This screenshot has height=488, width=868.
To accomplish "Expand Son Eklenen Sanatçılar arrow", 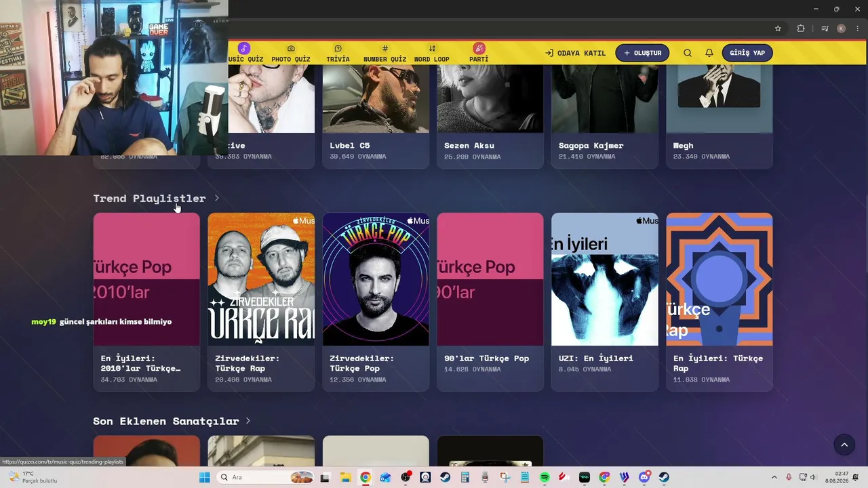I will [x=248, y=421].
